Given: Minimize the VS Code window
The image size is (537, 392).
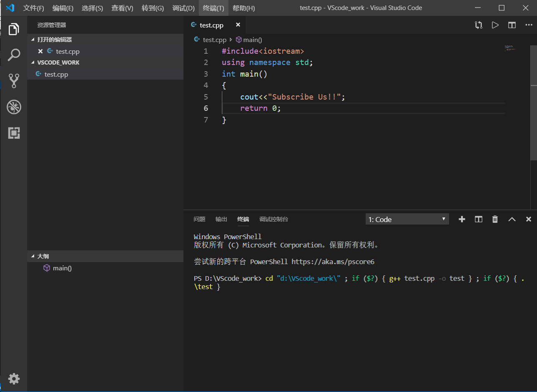Looking at the screenshot, I should pos(478,8).
